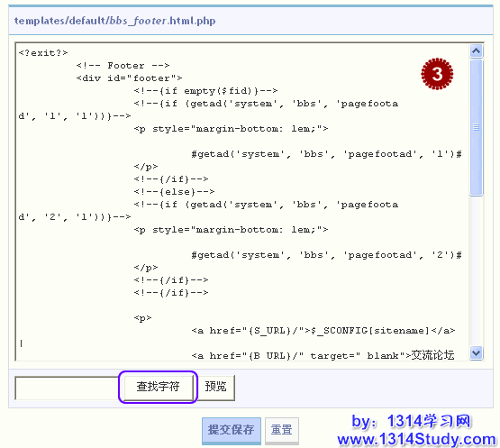
Task: Click the www.1314Study.com watermark link
Action: point(417,439)
